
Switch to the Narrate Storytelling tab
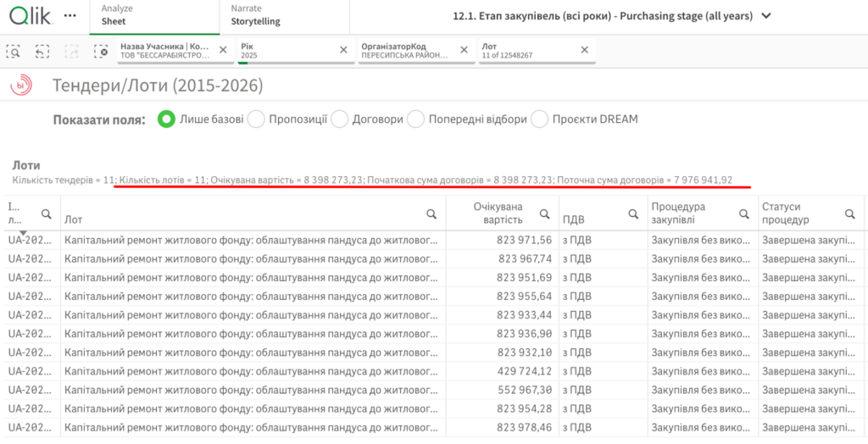pyautogui.click(x=255, y=15)
